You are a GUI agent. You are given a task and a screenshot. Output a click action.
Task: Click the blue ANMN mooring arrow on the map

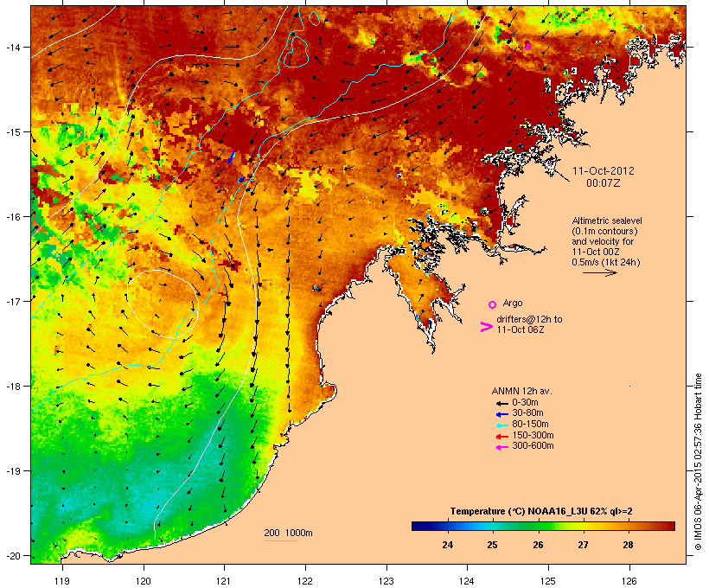click(x=231, y=157)
